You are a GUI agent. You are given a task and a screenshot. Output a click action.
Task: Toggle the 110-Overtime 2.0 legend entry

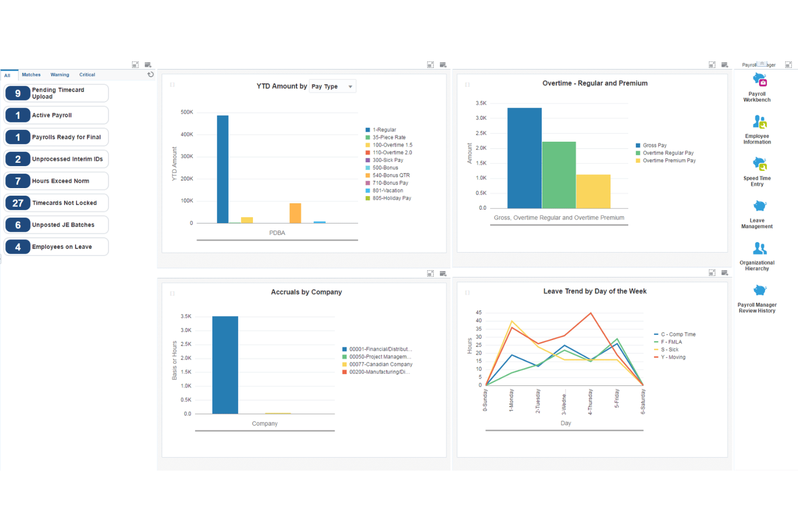click(x=389, y=153)
